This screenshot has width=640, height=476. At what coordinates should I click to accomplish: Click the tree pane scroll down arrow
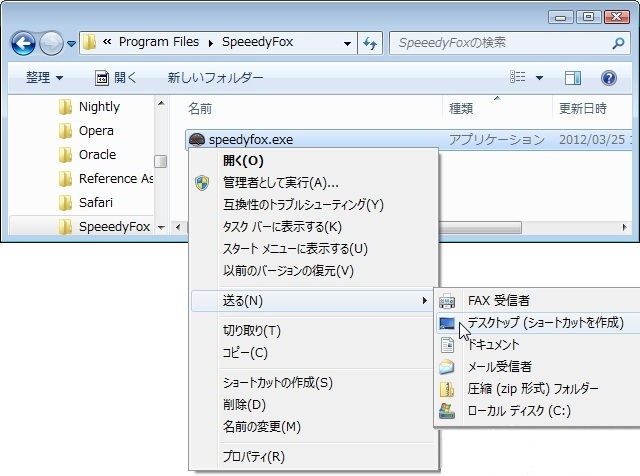click(x=161, y=227)
